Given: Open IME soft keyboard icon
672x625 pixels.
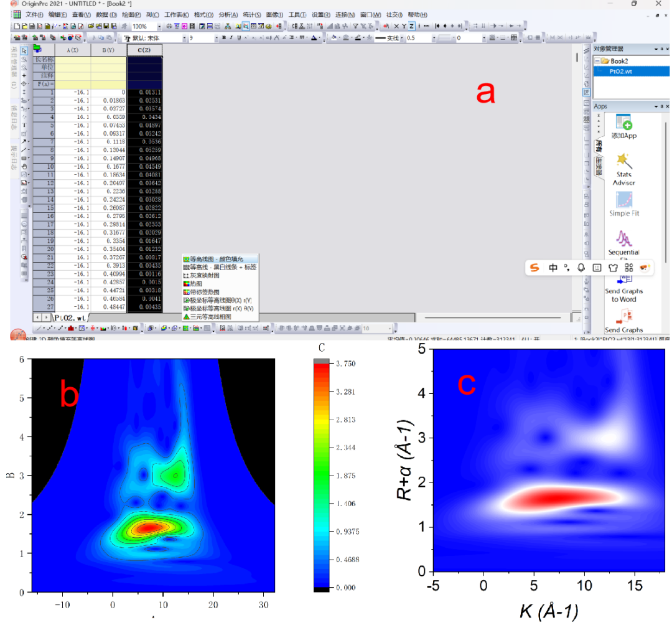Looking at the screenshot, I should point(597,268).
